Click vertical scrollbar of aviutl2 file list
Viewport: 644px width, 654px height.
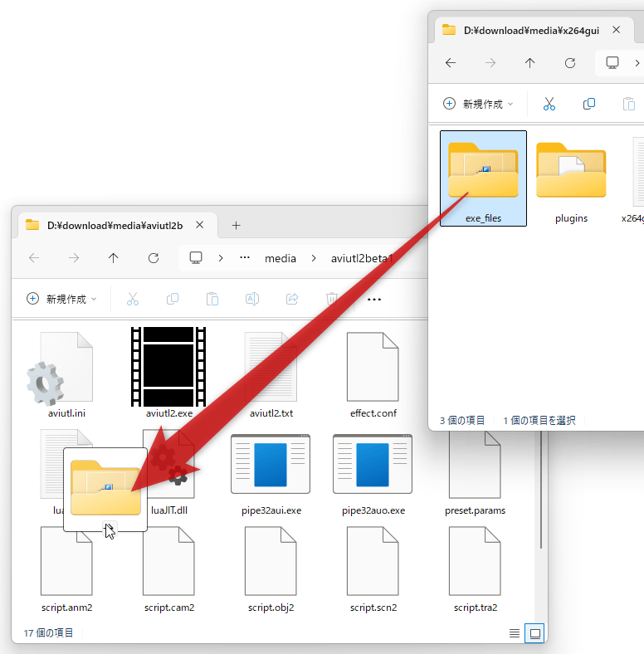tap(541, 490)
